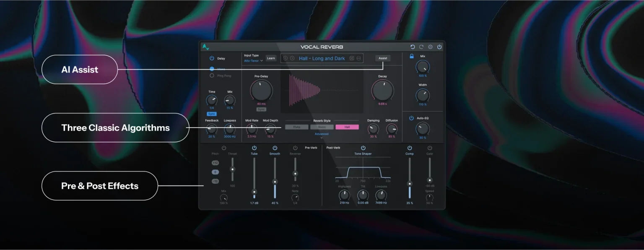Viewport: 644px width, 250px height.
Task: Click the Tube slider handle
Action: point(254,191)
